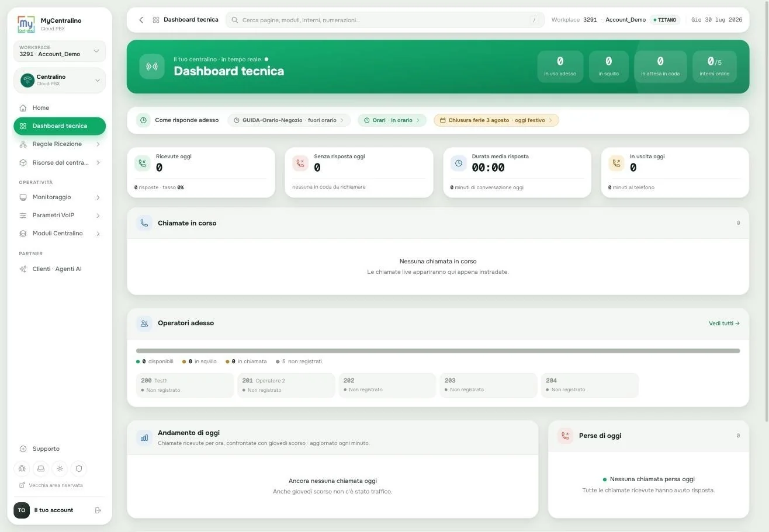
Task: Click the MyCentralino logo
Action: (x=26, y=24)
